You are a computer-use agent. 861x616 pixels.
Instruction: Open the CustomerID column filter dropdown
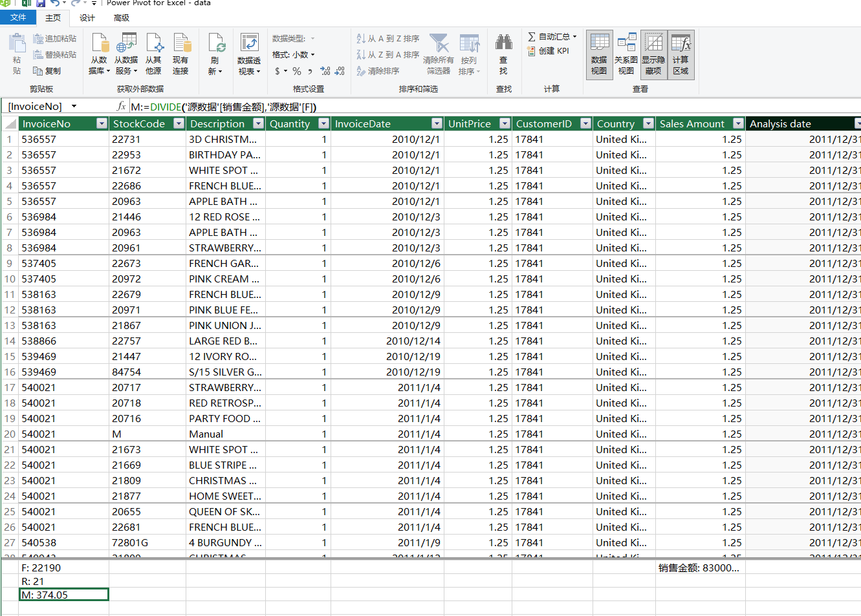click(585, 123)
